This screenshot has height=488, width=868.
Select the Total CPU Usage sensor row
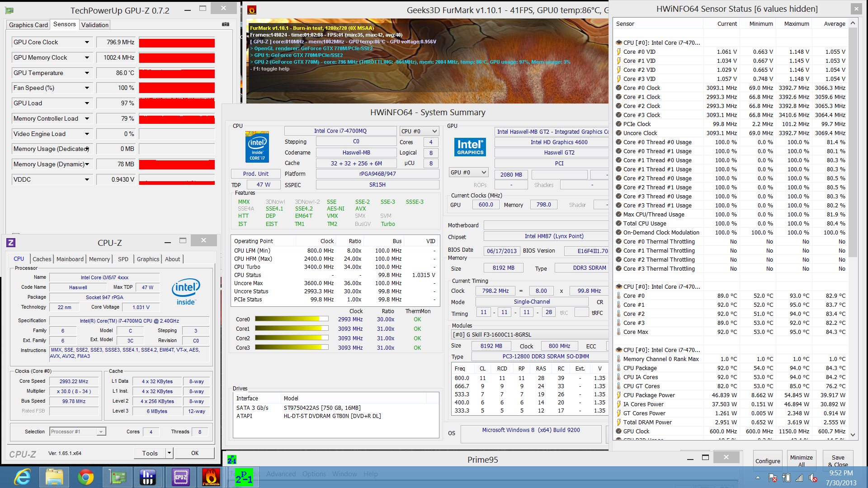click(x=731, y=223)
